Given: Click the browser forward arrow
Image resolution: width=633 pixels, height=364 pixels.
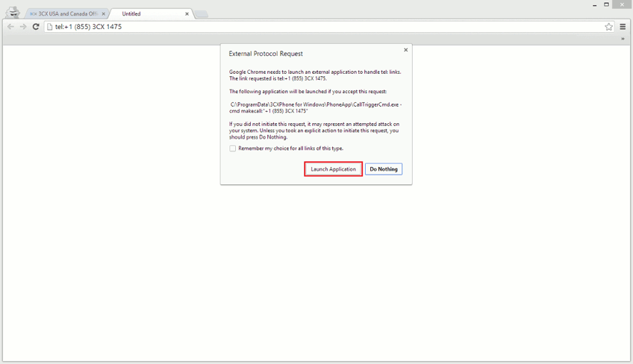Looking at the screenshot, I should pyautogui.click(x=23, y=27).
